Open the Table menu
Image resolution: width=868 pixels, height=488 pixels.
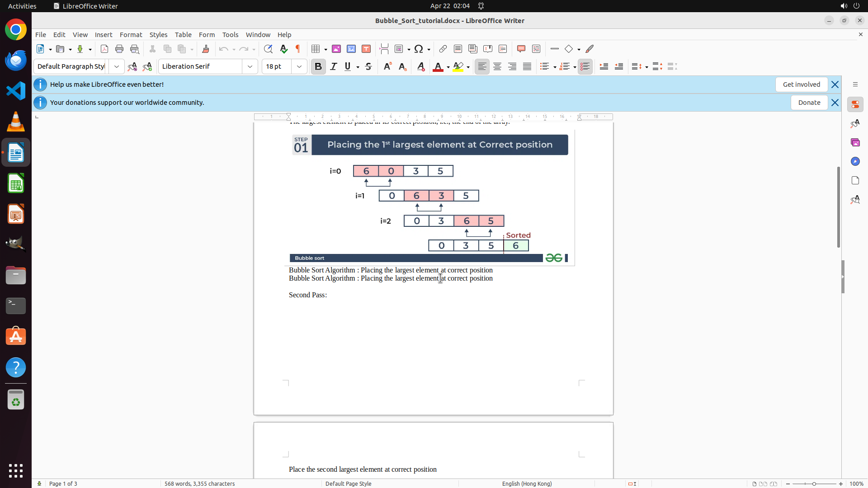coord(183,35)
